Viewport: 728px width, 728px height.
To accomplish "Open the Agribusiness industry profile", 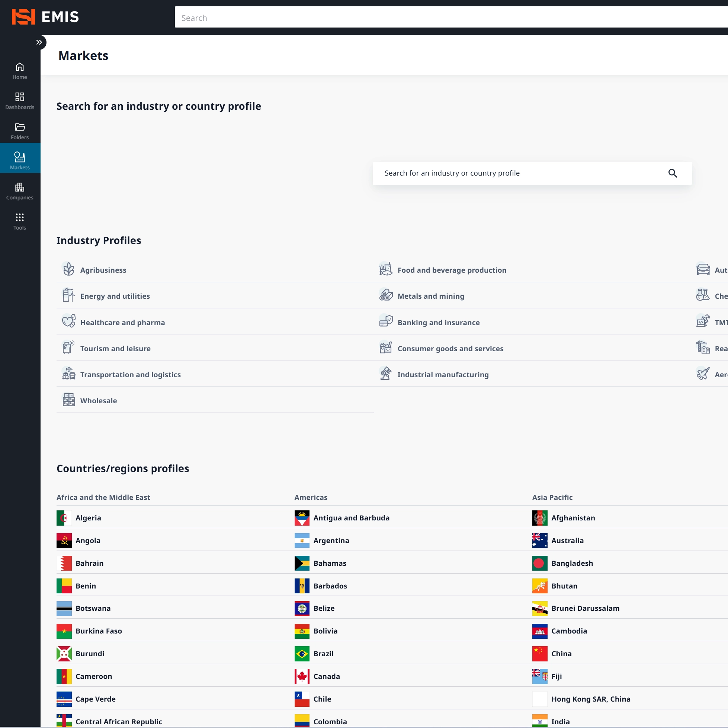I will pos(103,270).
